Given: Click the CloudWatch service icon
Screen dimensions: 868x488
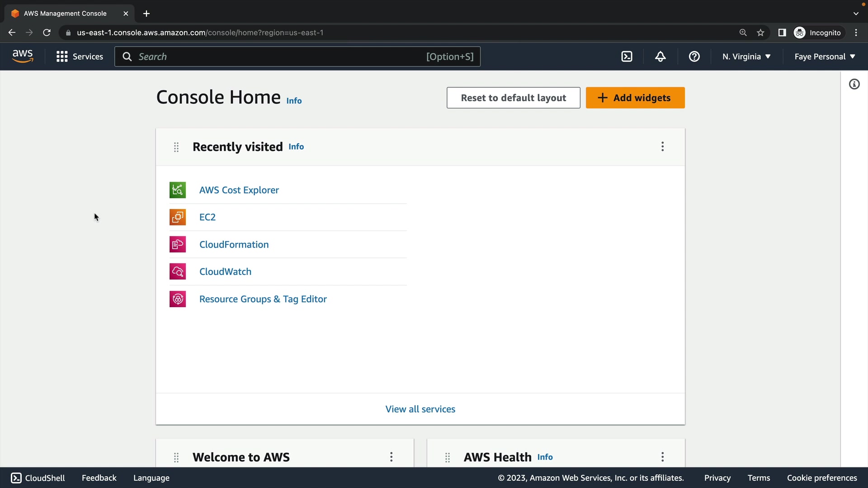Looking at the screenshot, I should [x=178, y=272].
